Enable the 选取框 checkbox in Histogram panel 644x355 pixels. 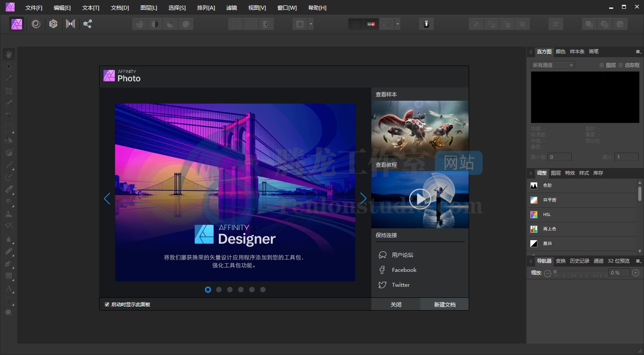click(621, 65)
